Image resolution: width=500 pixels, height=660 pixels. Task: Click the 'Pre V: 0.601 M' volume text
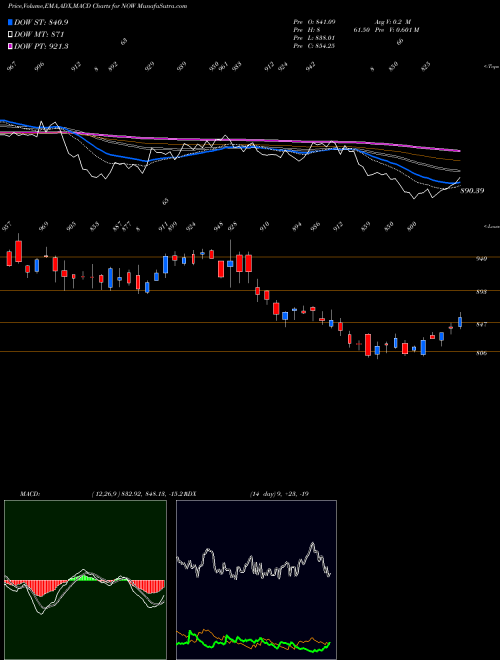[399, 30]
